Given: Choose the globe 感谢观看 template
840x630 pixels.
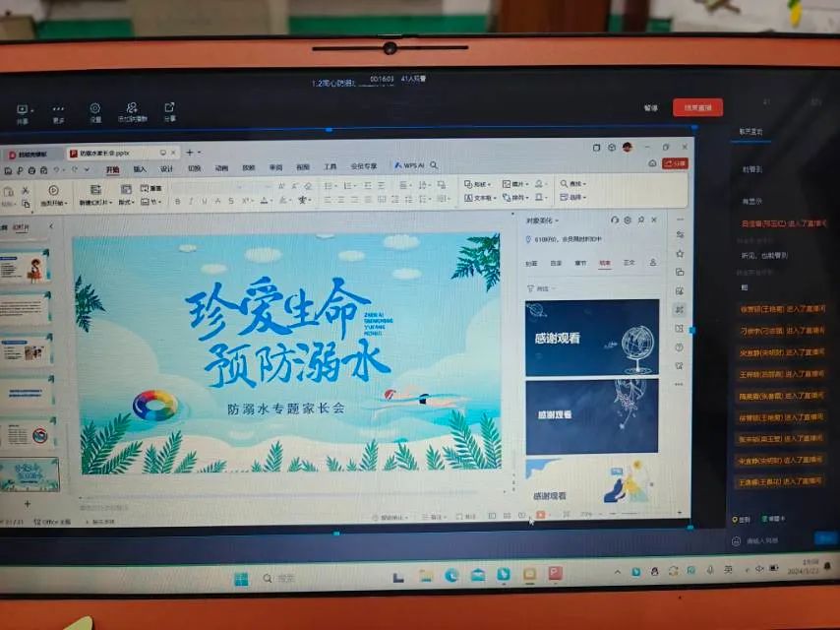Looking at the screenshot, I should click(592, 338).
